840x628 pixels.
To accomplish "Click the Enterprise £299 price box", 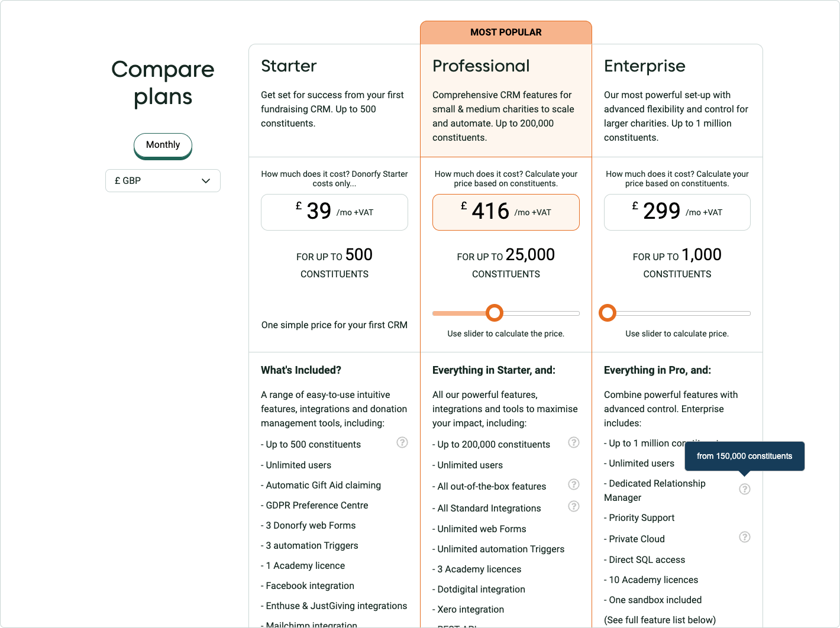I will tap(677, 212).
